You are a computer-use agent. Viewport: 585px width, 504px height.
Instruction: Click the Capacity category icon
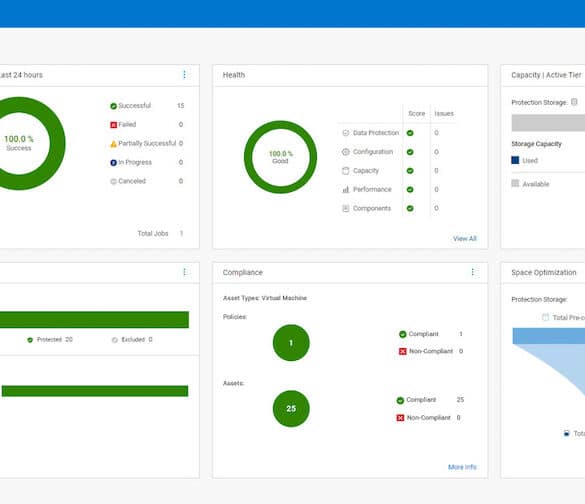[x=345, y=171]
